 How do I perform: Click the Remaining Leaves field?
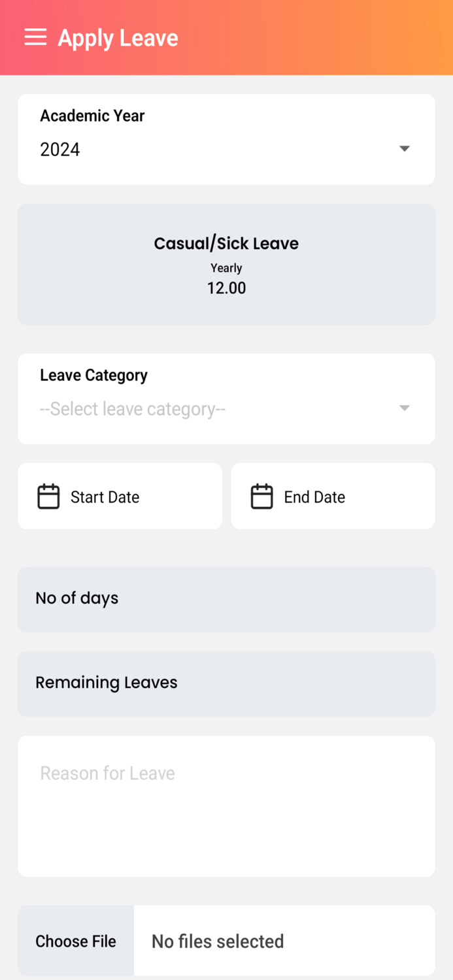point(226,683)
